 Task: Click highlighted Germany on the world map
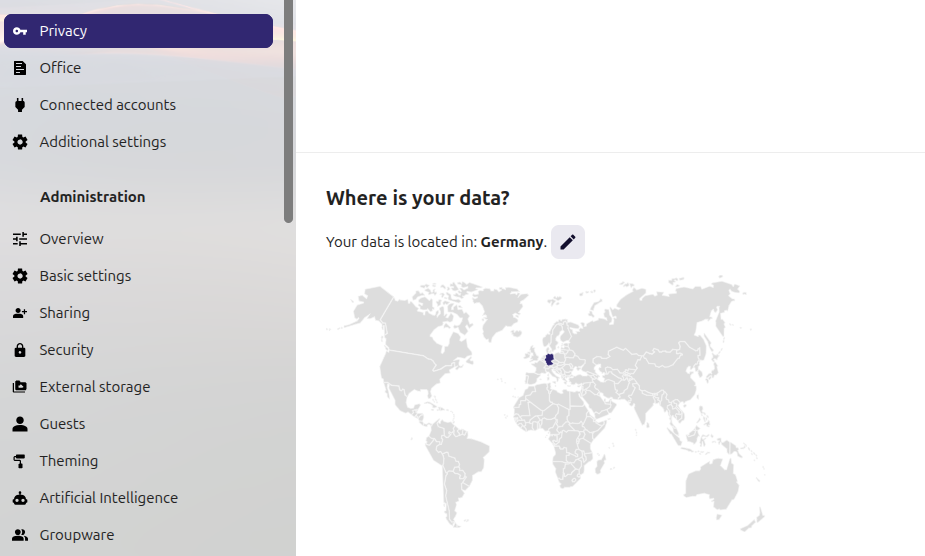[x=549, y=359]
